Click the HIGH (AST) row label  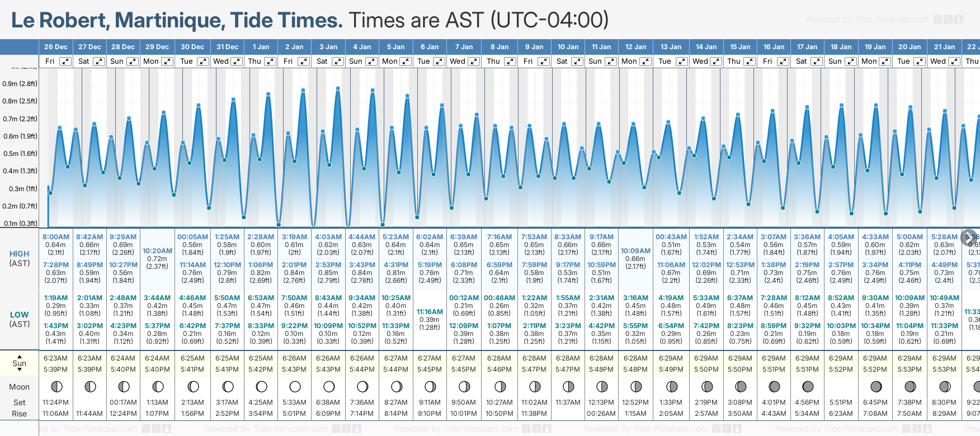pos(20,258)
